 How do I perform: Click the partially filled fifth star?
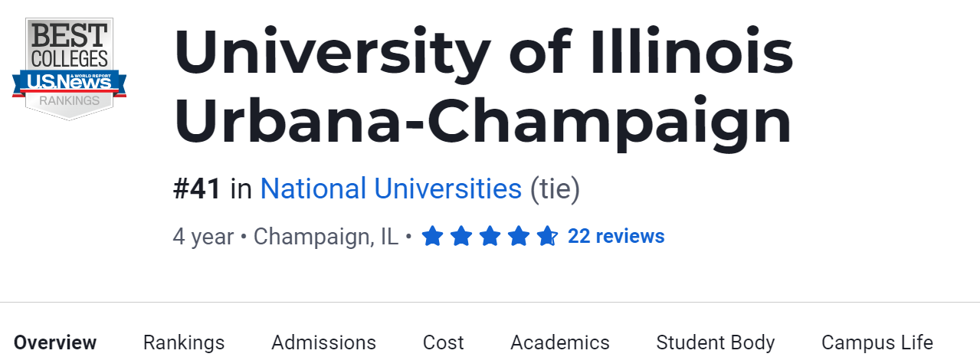pos(546,236)
